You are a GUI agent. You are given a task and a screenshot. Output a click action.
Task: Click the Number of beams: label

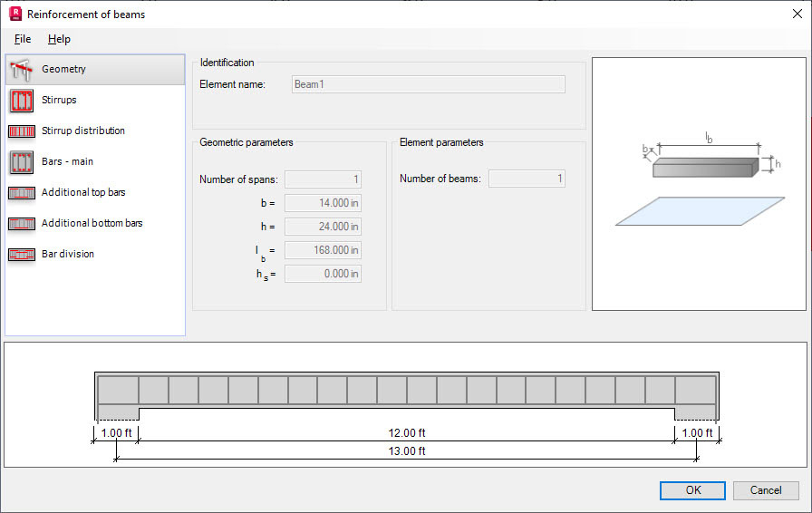[440, 179]
